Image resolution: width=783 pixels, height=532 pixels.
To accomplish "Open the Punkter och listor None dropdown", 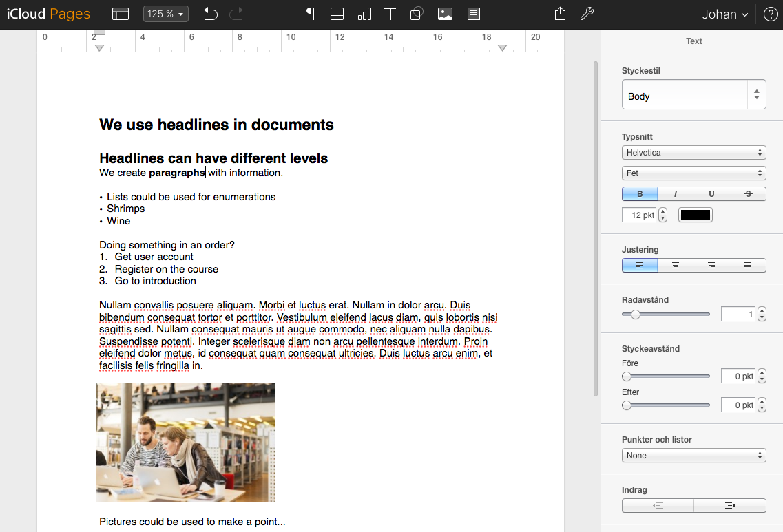I will 693,456.
